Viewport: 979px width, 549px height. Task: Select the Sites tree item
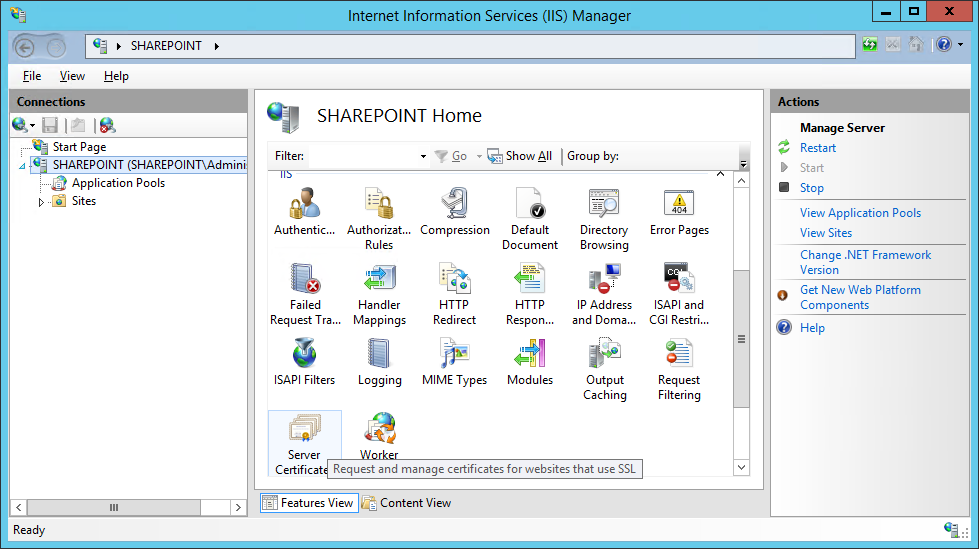tap(84, 201)
